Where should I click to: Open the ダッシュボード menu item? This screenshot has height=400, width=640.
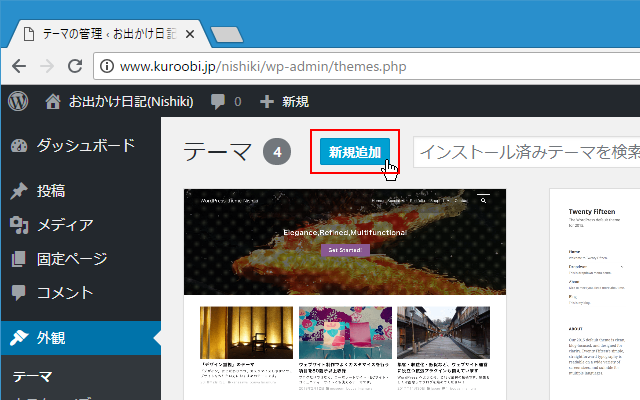[x=80, y=145]
